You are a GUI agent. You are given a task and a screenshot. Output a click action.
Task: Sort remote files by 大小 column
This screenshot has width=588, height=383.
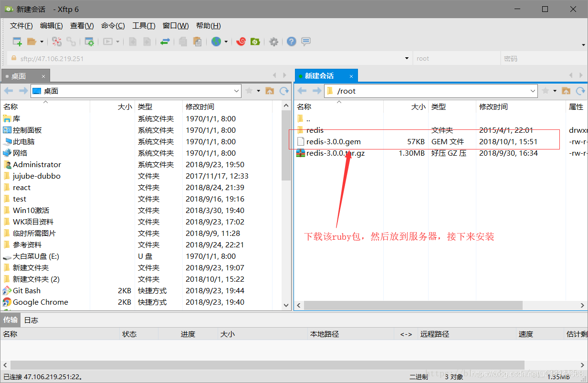[x=405, y=106]
